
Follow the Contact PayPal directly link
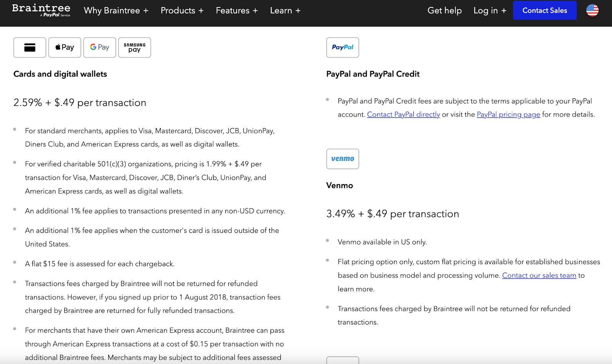pyautogui.click(x=404, y=114)
